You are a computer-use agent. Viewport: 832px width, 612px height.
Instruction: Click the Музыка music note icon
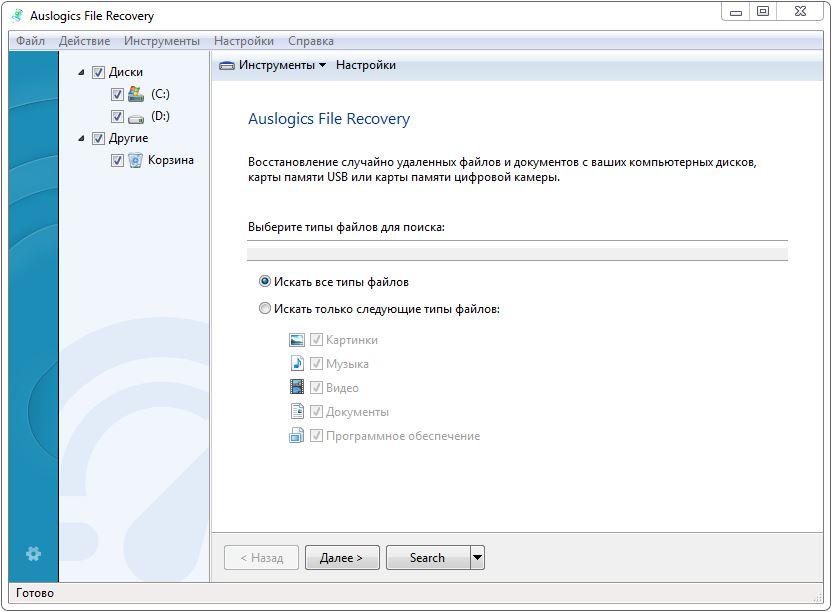(x=297, y=364)
